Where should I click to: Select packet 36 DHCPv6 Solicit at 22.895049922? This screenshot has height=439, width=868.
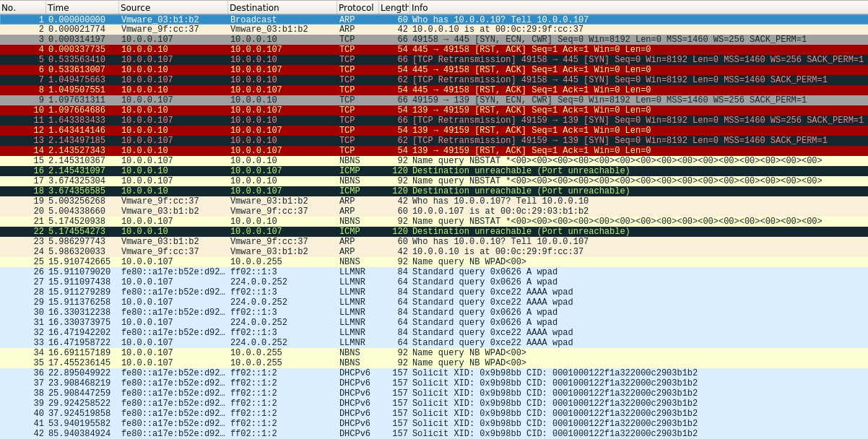(x=434, y=373)
